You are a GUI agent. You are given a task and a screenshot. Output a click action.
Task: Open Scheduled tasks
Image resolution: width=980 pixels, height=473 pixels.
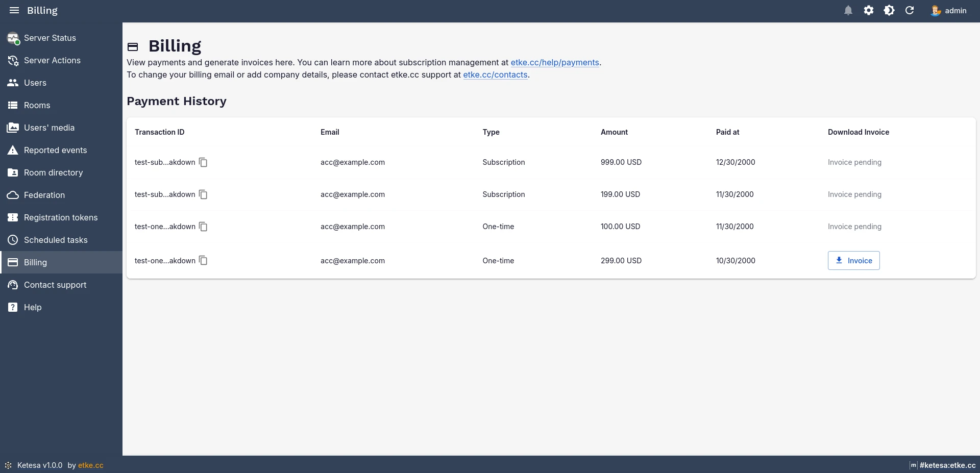(56, 240)
